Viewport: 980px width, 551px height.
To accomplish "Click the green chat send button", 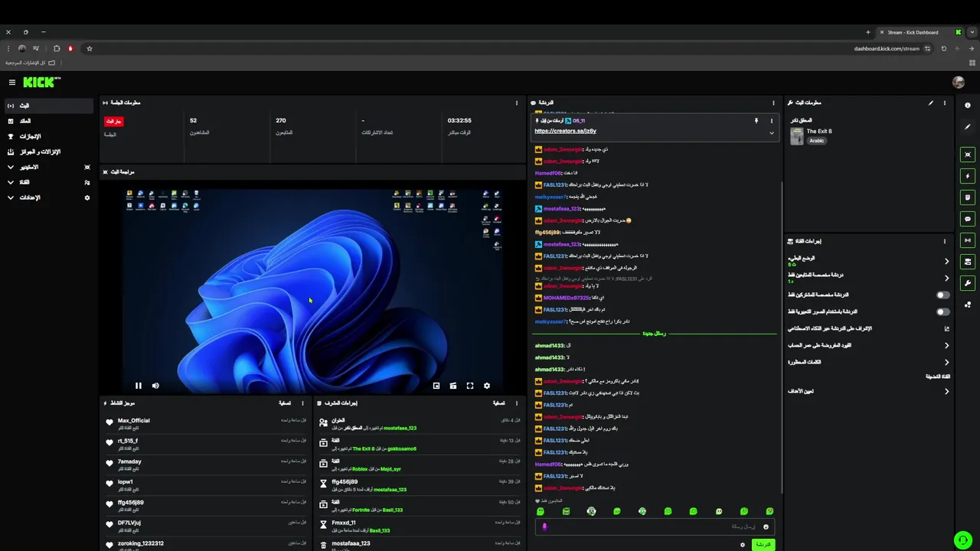I will pyautogui.click(x=763, y=544).
